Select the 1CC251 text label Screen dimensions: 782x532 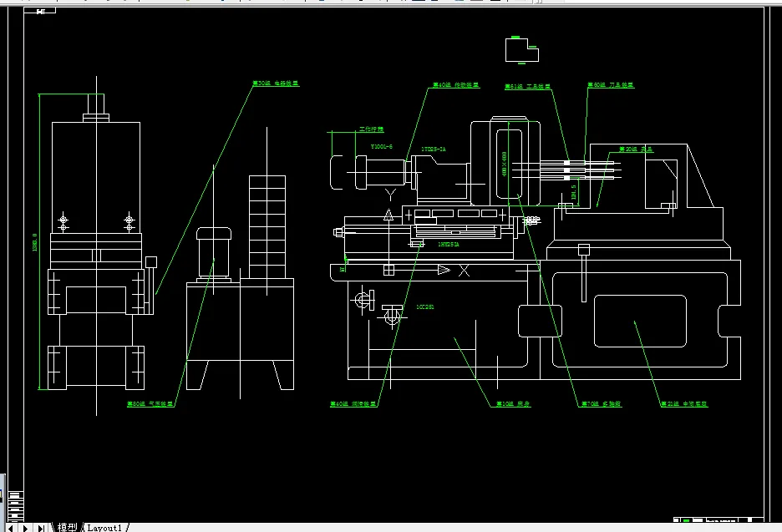point(425,307)
